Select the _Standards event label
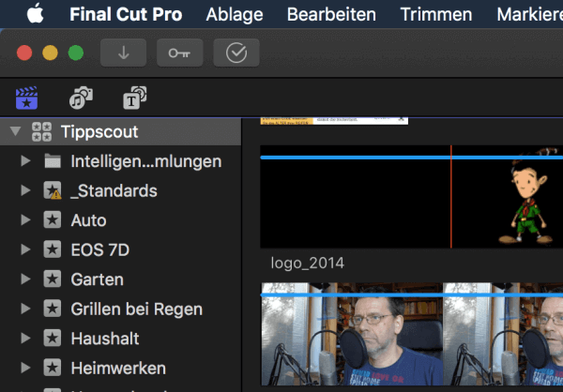The image size is (563, 392). click(114, 191)
